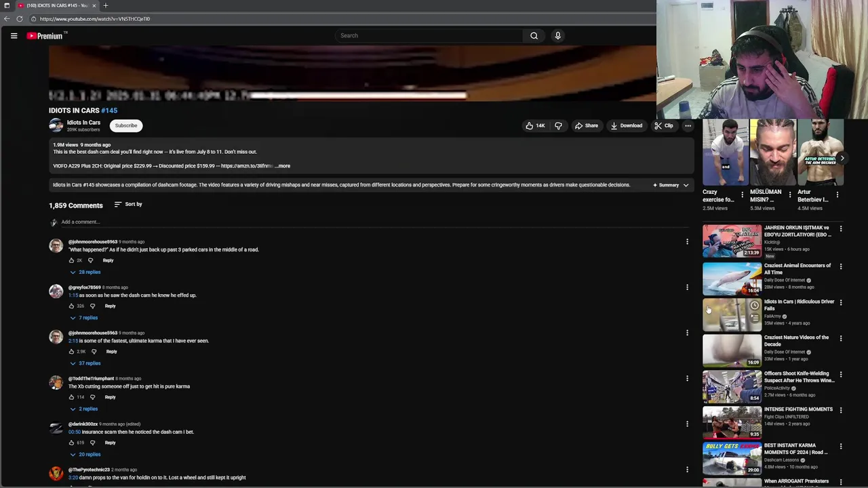Click the search magnifier button
This screenshot has height=488, width=868.
click(534, 35)
